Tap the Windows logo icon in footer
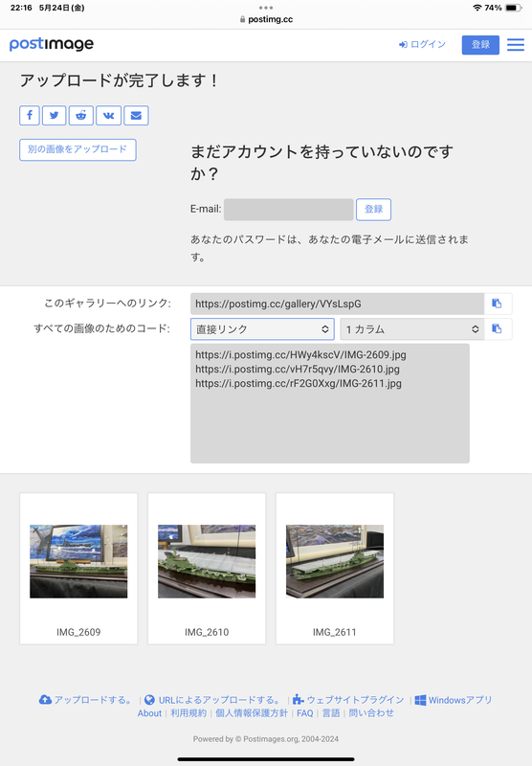532x766 pixels. pos(420,700)
